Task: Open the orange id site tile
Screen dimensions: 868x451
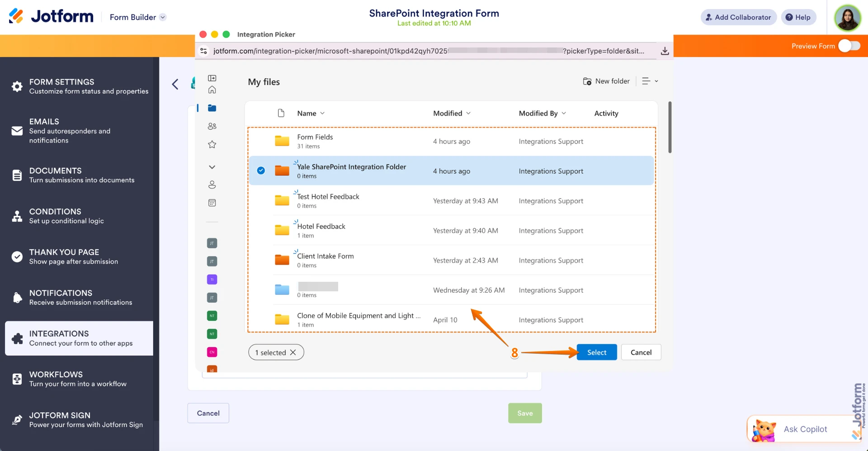Action: tap(212, 369)
